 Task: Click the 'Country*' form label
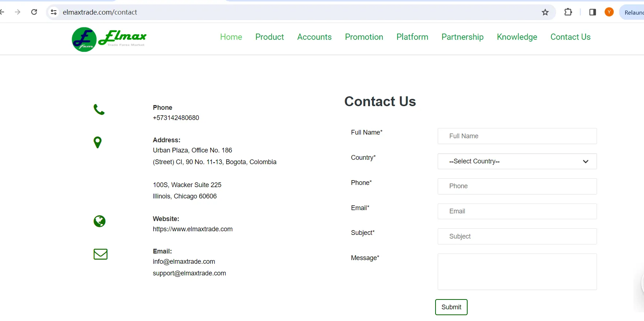pos(363,158)
